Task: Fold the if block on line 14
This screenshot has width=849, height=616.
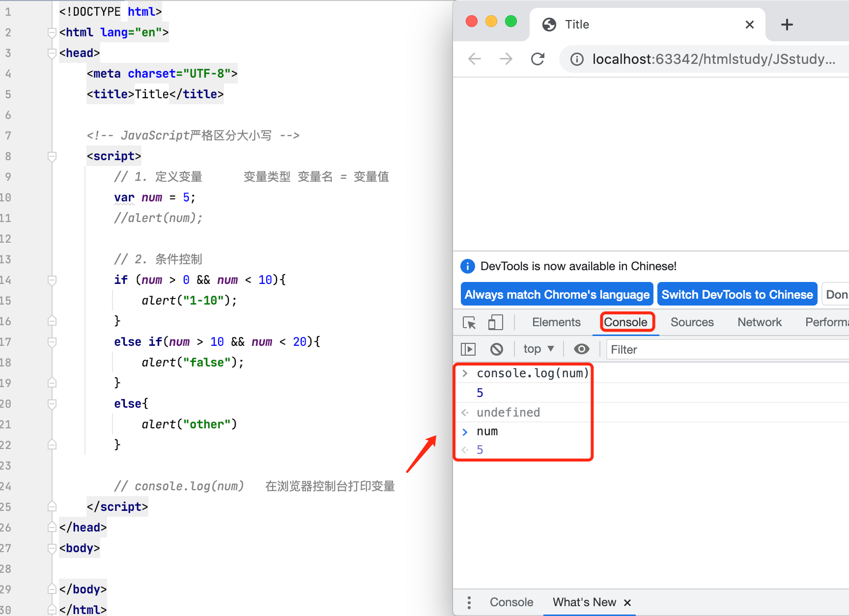Action: pos(52,280)
